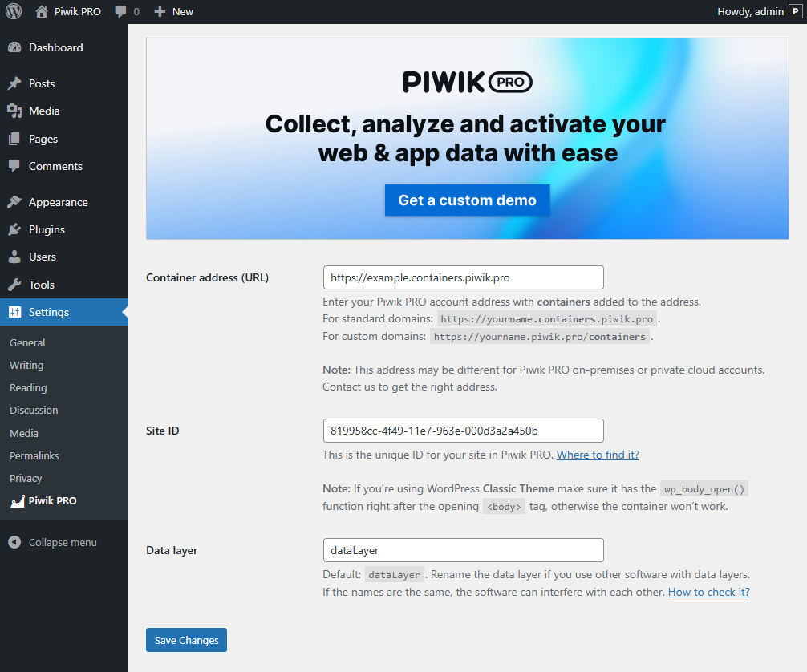Click the Media library icon in sidebar
The height and width of the screenshot is (672, 807).
click(15, 111)
